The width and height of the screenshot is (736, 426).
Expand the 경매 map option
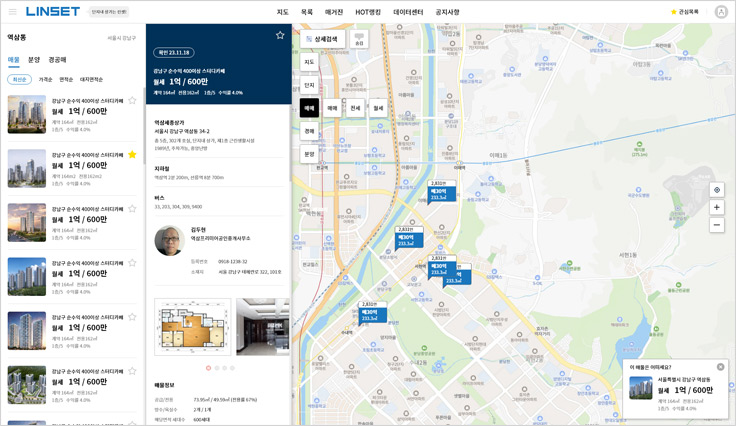coord(310,131)
